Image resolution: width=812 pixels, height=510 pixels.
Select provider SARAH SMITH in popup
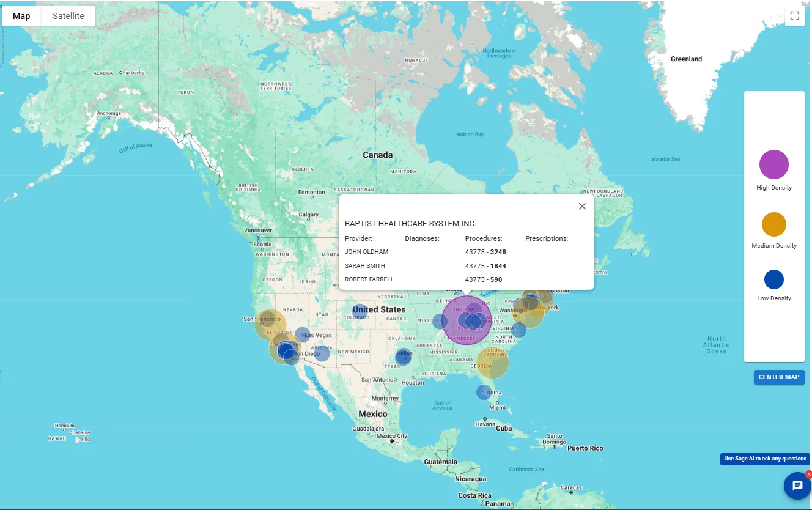click(365, 266)
